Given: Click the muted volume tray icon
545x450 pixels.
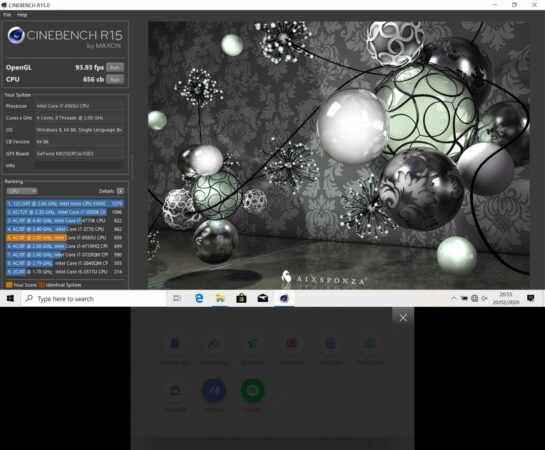Looking at the screenshot, I should tap(485, 298).
